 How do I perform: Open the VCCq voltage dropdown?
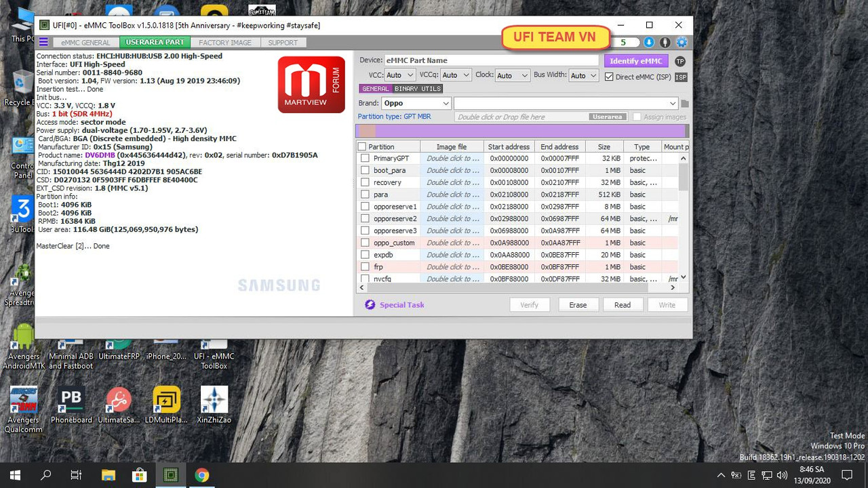tap(456, 75)
